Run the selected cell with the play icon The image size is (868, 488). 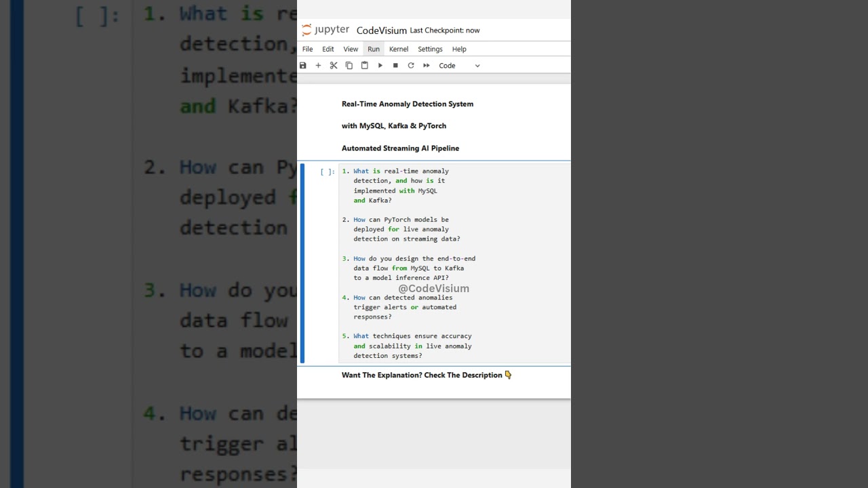click(380, 66)
